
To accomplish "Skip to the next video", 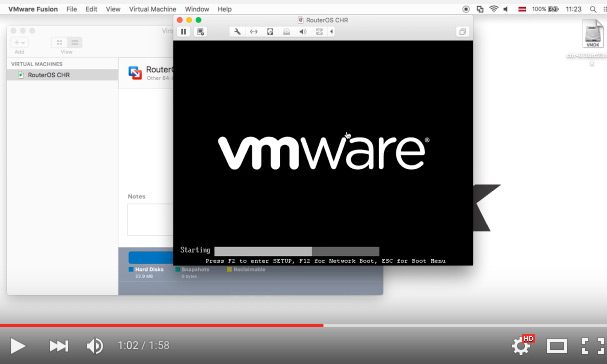I will [59, 346].
